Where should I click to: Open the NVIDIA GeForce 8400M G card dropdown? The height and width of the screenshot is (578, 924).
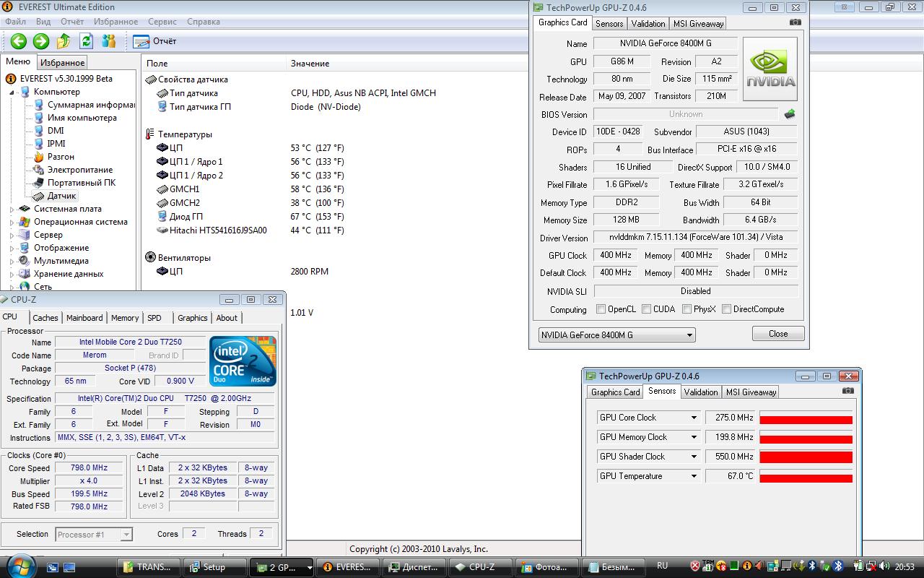click(x=617, y=335)
